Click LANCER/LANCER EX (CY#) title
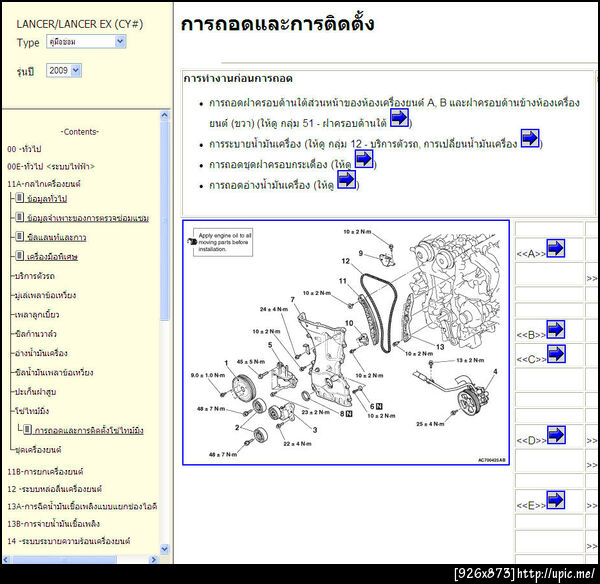 pos(80,24)
